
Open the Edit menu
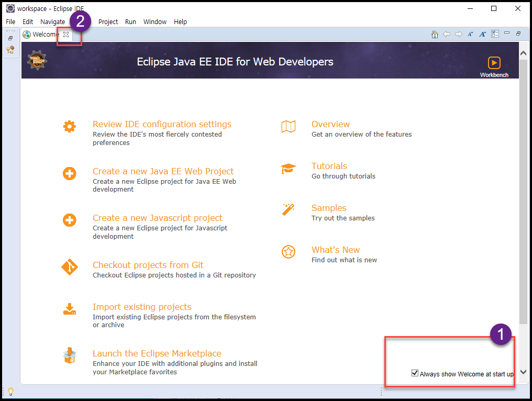(27, 21)
